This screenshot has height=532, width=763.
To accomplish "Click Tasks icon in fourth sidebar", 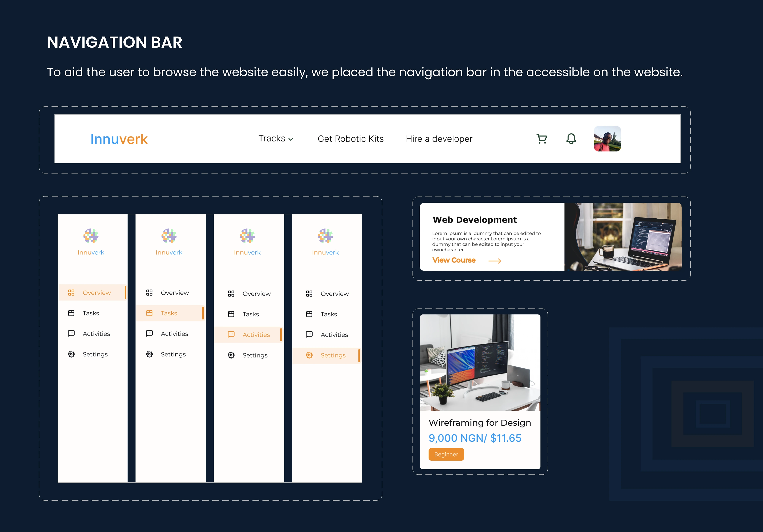I will pos(309,314).
